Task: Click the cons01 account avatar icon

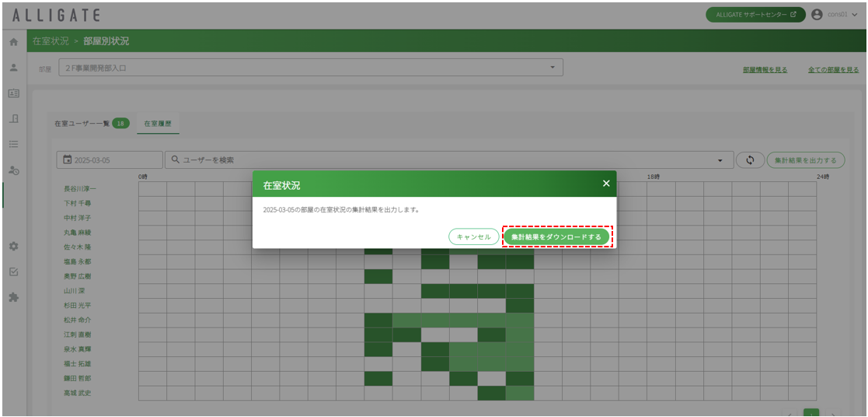Action: point(817,15)
